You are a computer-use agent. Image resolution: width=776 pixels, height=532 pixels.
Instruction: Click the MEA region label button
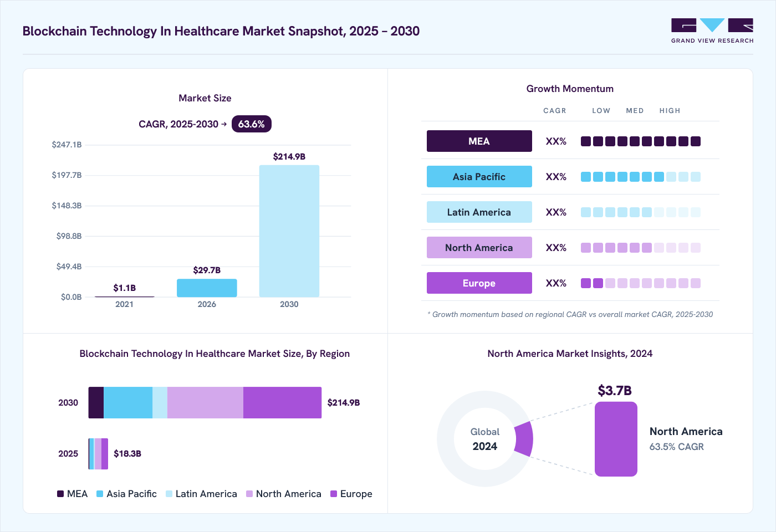click(479, 141)
